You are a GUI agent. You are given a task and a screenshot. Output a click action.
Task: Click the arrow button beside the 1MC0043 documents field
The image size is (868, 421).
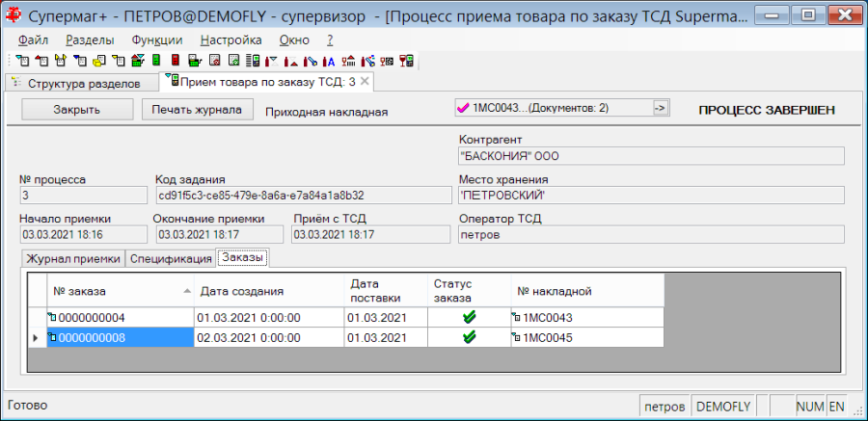click(x=660, y=109)
